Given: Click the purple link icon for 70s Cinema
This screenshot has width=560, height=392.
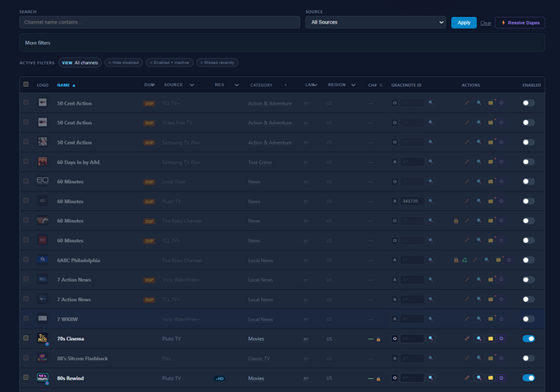Looking at the screenshot, I should point(502,338).
